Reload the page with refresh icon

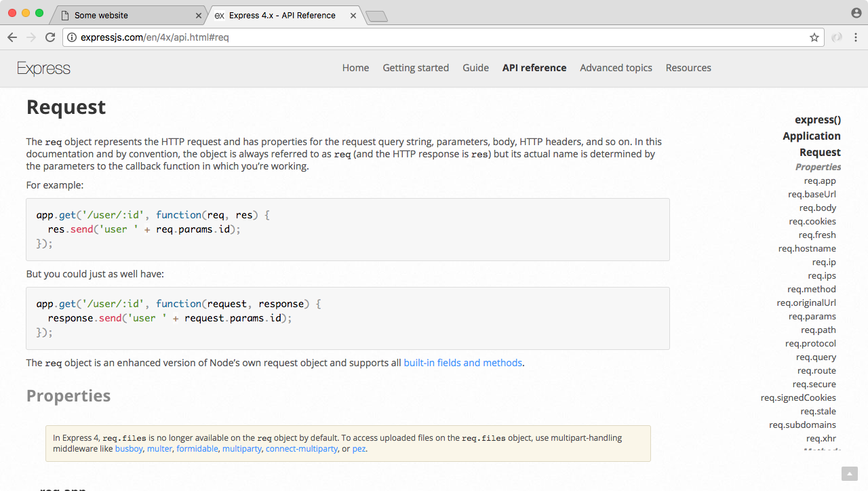tap(50, 38)
